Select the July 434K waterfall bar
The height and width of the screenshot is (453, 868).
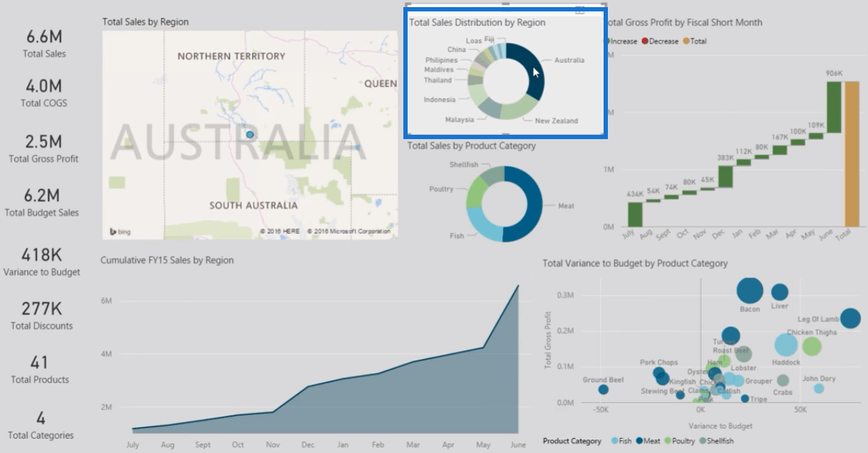pyautogui.click(x=635, y=215)
